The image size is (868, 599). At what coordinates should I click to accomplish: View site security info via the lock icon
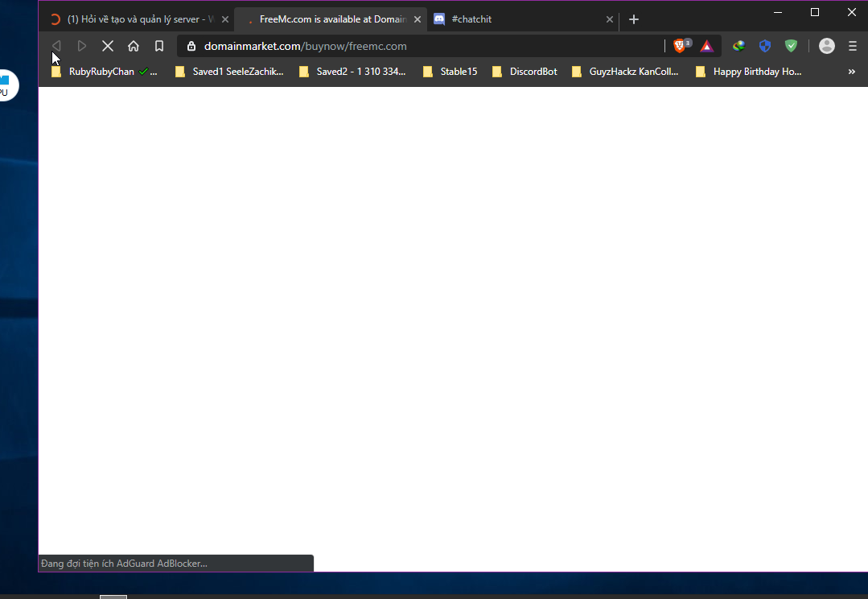(x=191, y=46)
